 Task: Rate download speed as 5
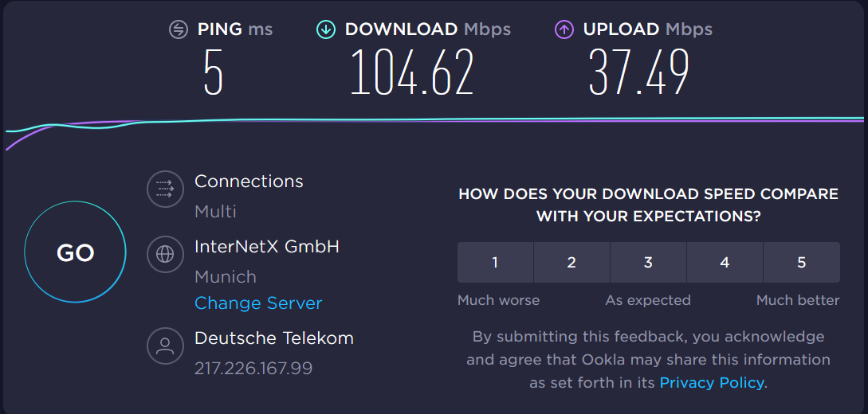point(802,263)
